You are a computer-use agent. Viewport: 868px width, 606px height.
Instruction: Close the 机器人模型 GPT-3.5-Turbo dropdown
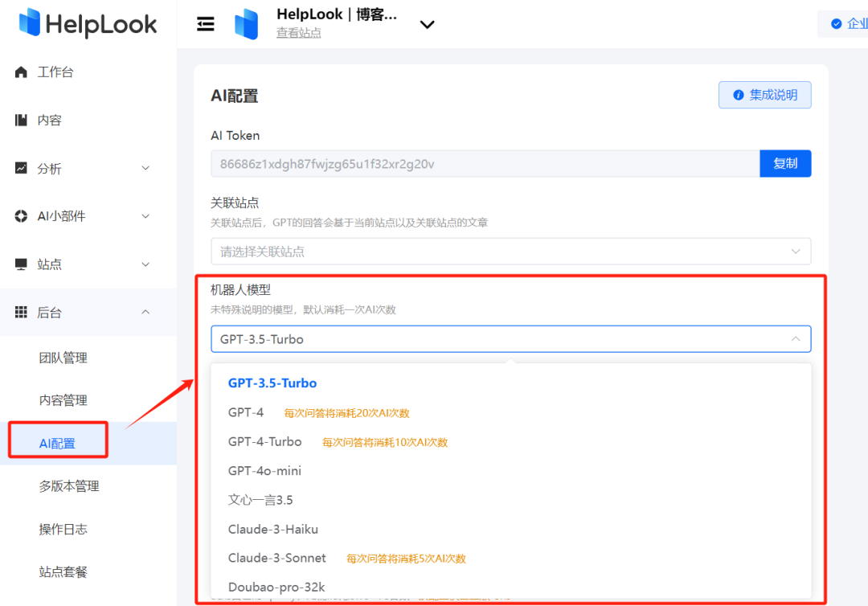[511, 339]
